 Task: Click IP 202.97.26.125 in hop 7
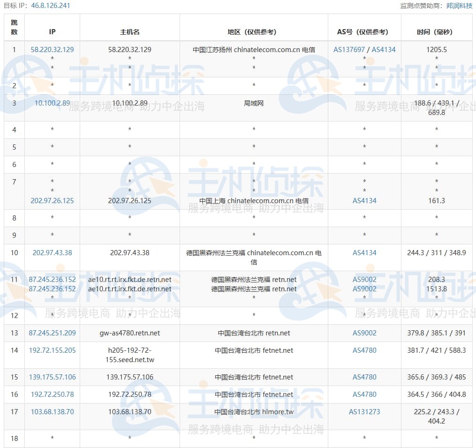[52, 200]
